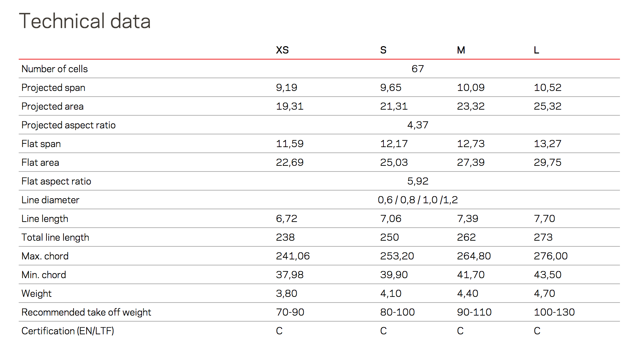
Task: Click the L size column header
Action: click(536, 50)
